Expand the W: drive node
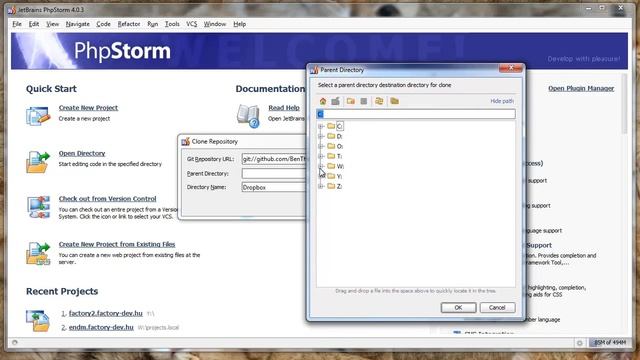This screenshot has height=360, width=640. [321, 166]
